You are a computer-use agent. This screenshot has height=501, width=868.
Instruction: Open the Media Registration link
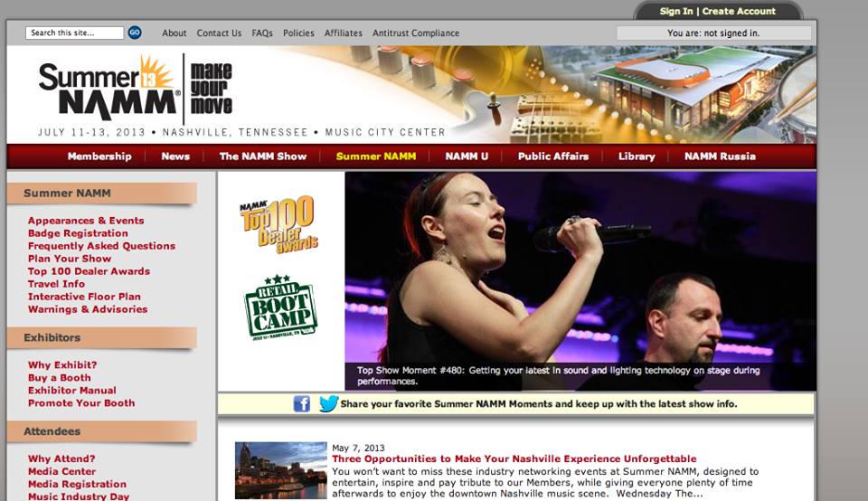(x=77, y=484)
